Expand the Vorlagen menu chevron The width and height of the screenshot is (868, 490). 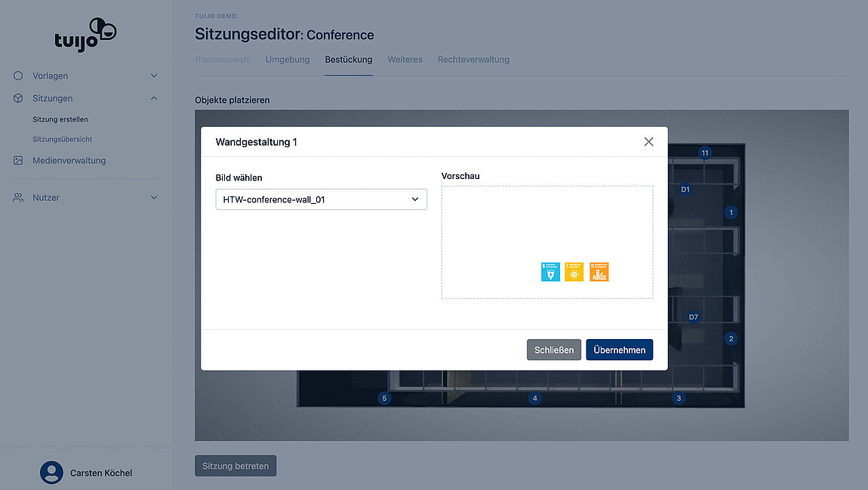[154, 76]
